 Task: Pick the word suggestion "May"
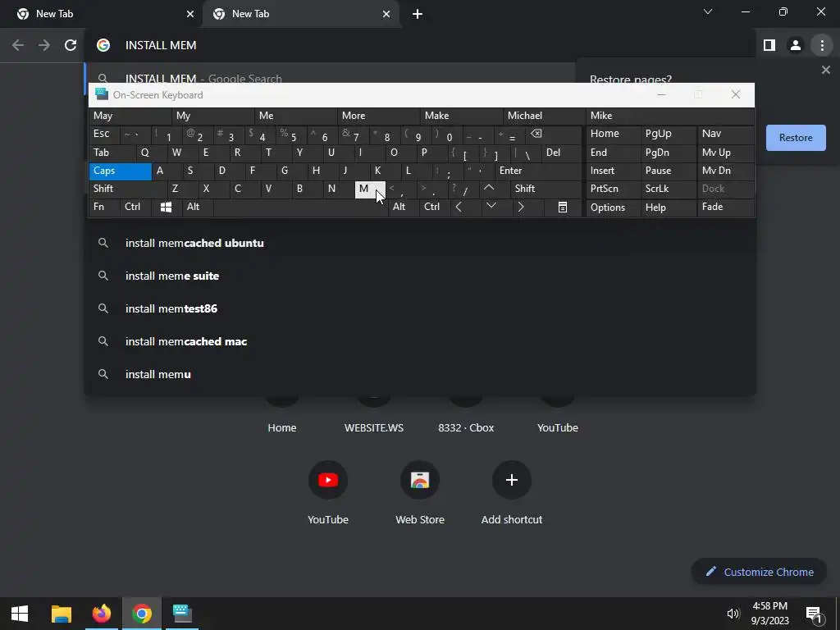[x=130, y=116]
